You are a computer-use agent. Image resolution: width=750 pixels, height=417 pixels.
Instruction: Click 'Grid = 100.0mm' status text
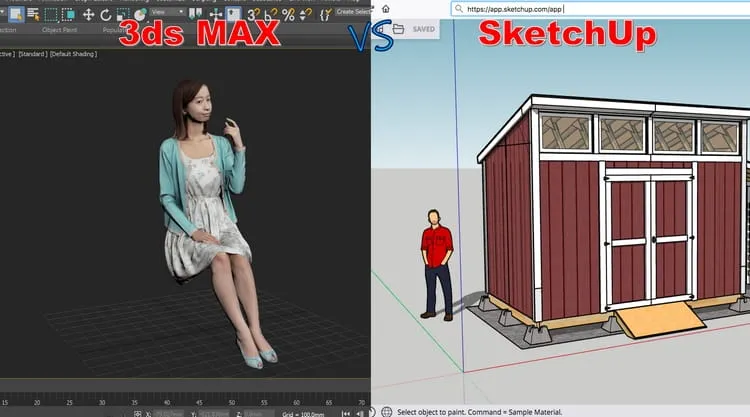pyautogui.click(x=303, y=414)
